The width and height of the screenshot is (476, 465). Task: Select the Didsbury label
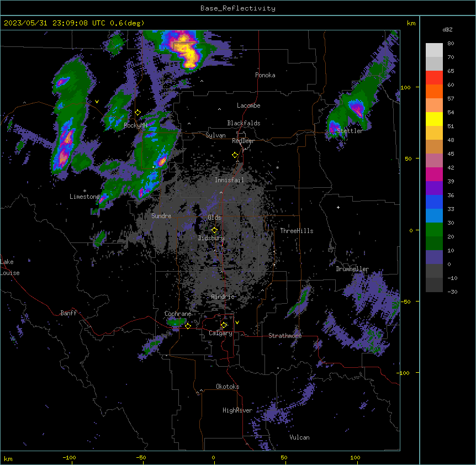(x=211, y=238)
